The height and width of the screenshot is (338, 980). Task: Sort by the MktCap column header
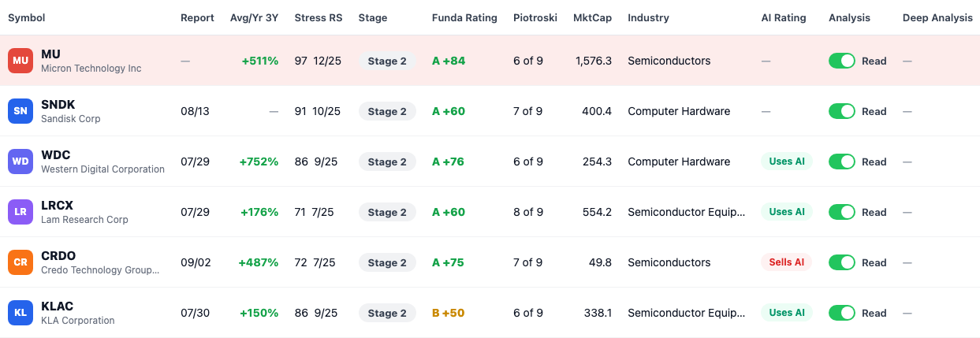pyautogui.click(x=592, y=18)
